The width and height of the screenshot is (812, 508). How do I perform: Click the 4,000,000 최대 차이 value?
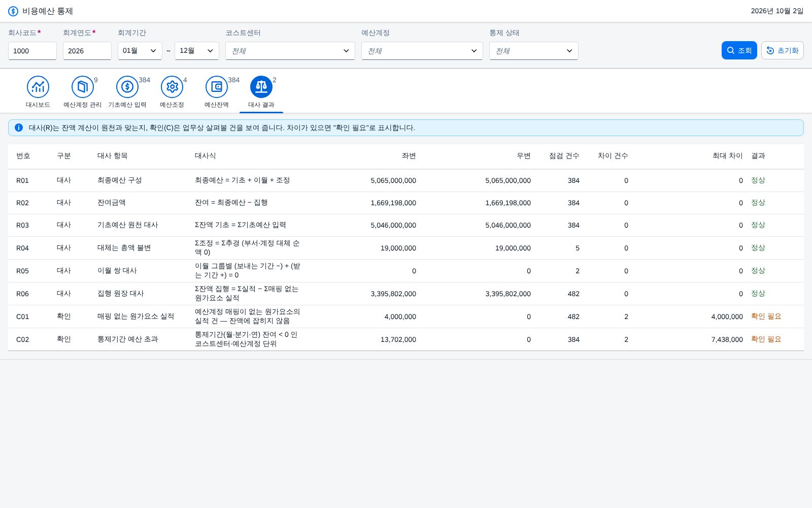[727, 316]
